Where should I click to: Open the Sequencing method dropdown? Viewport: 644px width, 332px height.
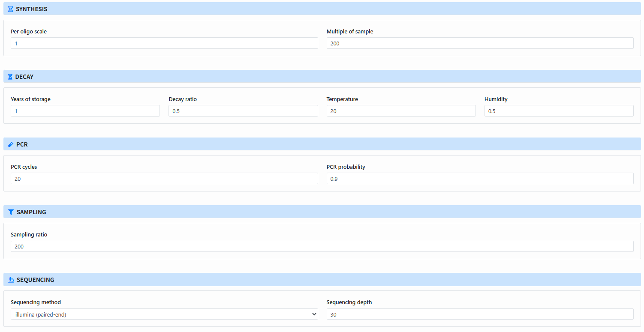tap(164, 314)
